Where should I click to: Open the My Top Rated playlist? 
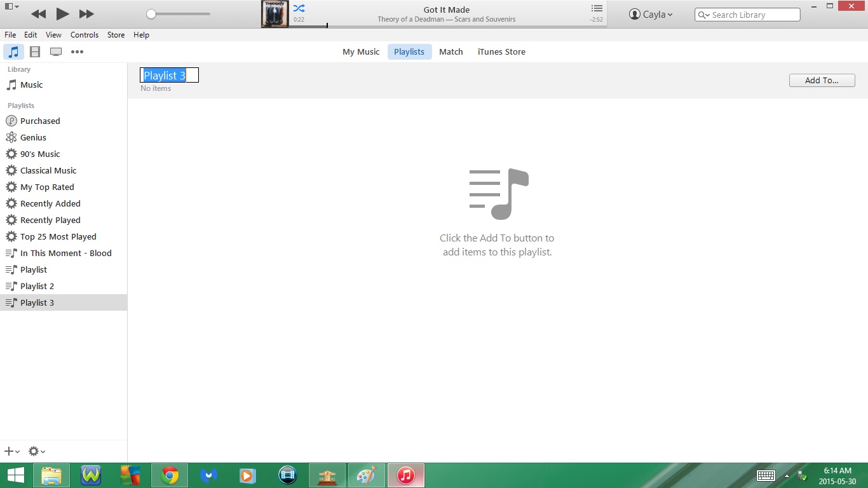64,187
